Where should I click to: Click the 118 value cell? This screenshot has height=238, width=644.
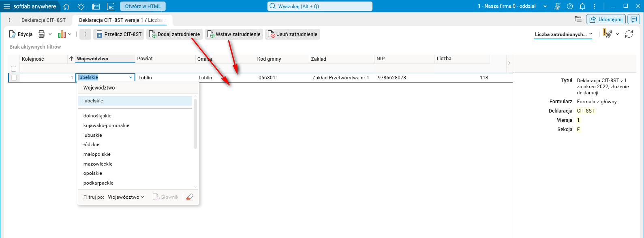pyautogui.click(x=462, y=78)
